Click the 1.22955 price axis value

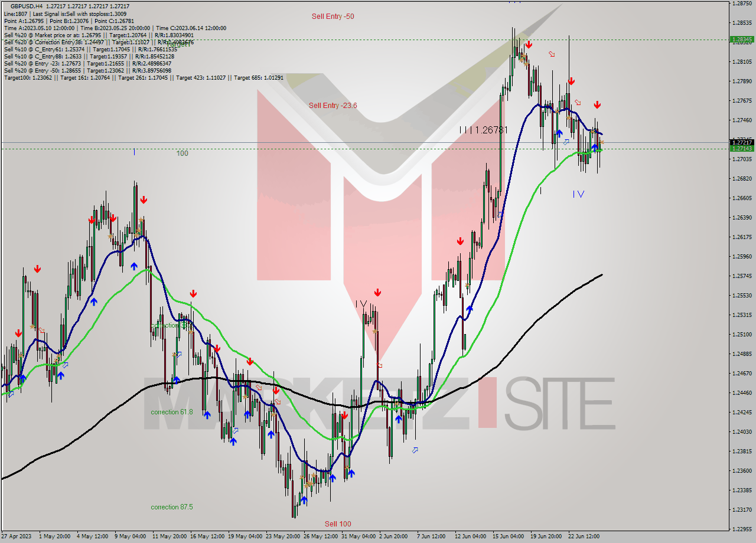(742, 529)
